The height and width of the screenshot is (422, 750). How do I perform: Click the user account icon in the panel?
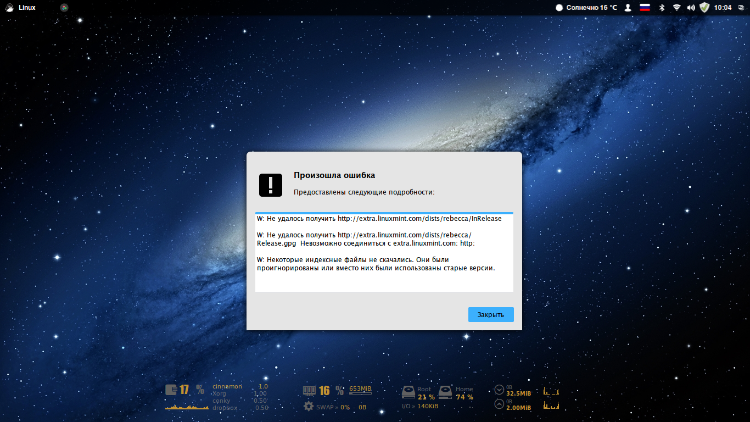[627, 7]
